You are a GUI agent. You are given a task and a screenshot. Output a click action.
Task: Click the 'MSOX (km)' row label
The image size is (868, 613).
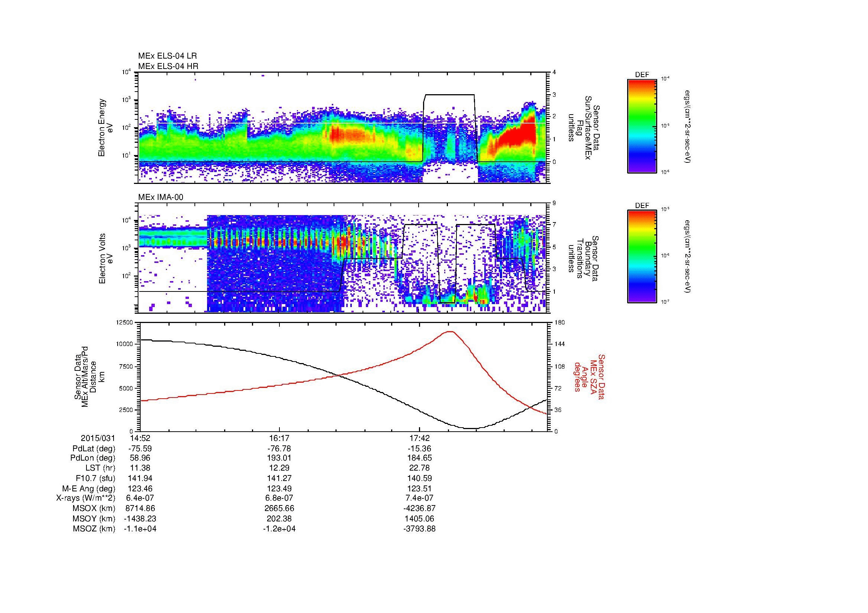pos(94,508)
